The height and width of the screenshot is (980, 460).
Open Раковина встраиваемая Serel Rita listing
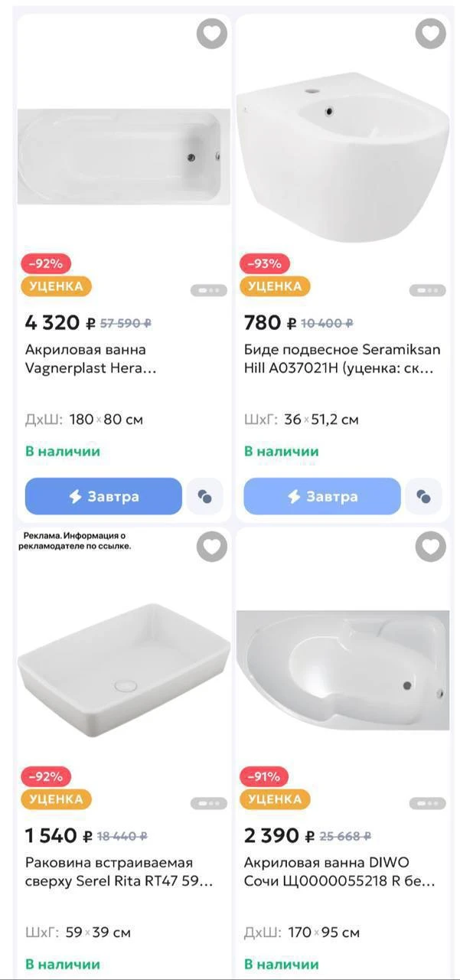pyautogui.click(x=119, y=872)
